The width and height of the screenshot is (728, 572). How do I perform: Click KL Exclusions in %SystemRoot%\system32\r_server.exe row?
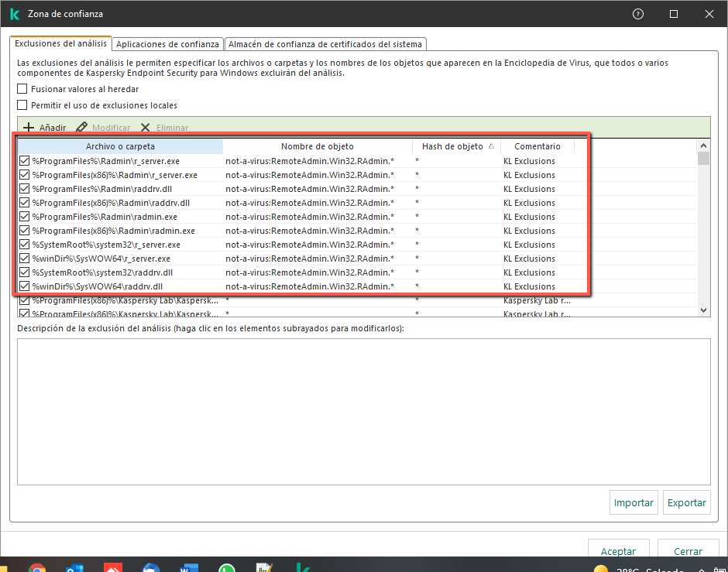click(529, 245)
